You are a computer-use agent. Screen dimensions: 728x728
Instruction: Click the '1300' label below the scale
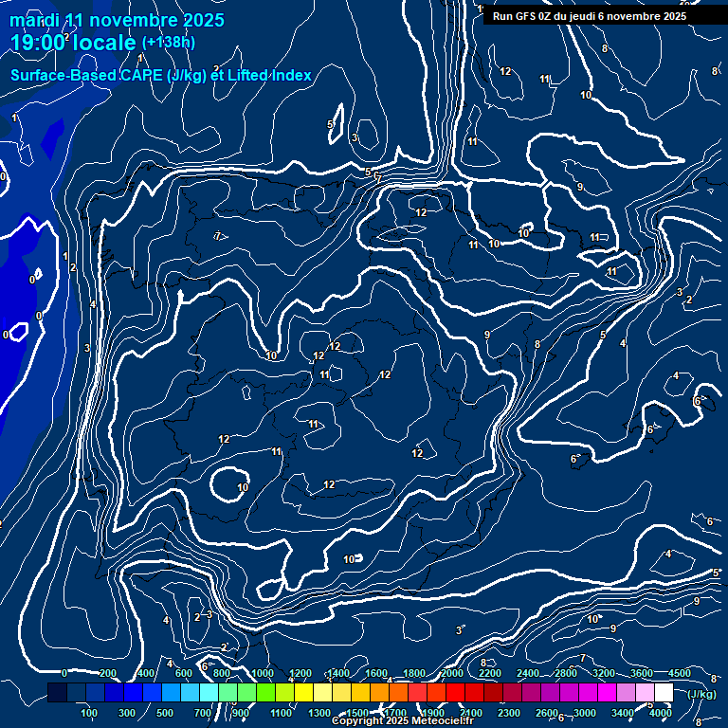pos(319,713)
